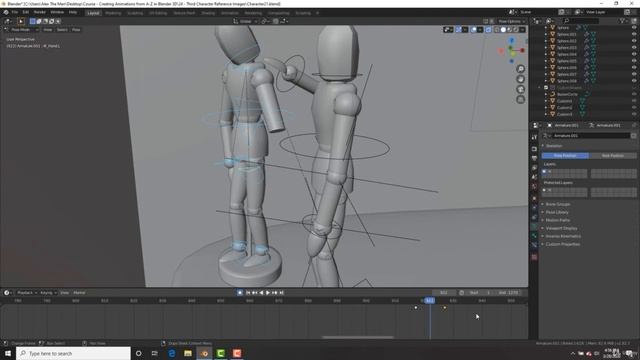
Task: Open the viewport Select menu
Action: pos(62,30)
